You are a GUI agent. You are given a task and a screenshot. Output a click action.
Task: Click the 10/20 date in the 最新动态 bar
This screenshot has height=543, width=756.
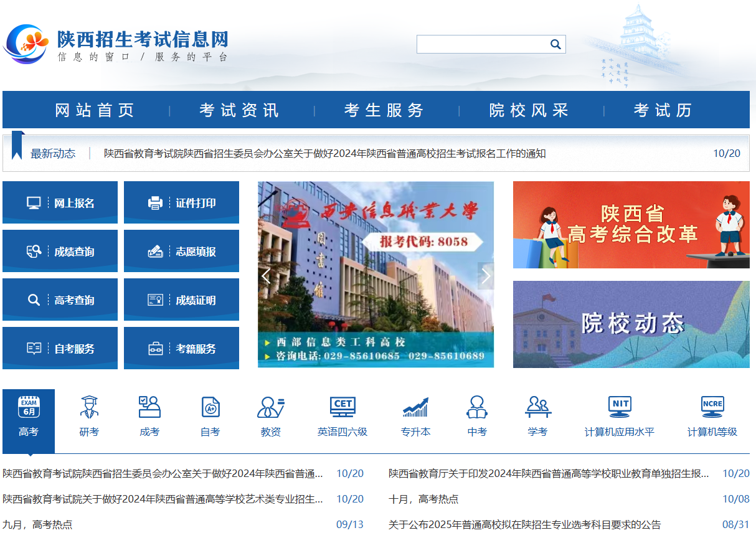727,153
